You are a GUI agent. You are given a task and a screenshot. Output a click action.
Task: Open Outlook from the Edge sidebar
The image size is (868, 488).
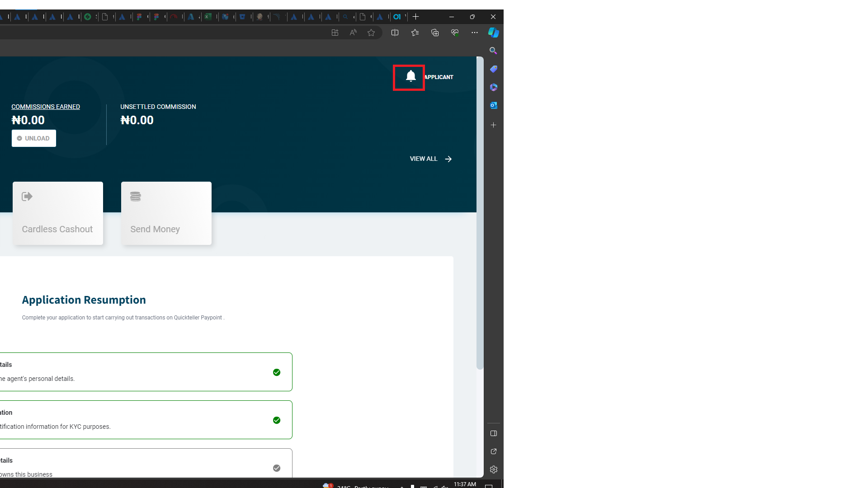(493, 105)
